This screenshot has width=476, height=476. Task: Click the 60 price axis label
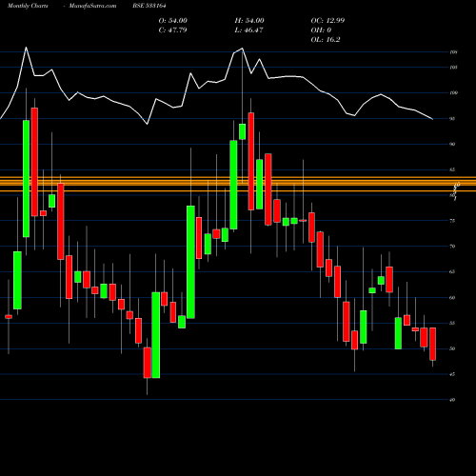point(452,298)
